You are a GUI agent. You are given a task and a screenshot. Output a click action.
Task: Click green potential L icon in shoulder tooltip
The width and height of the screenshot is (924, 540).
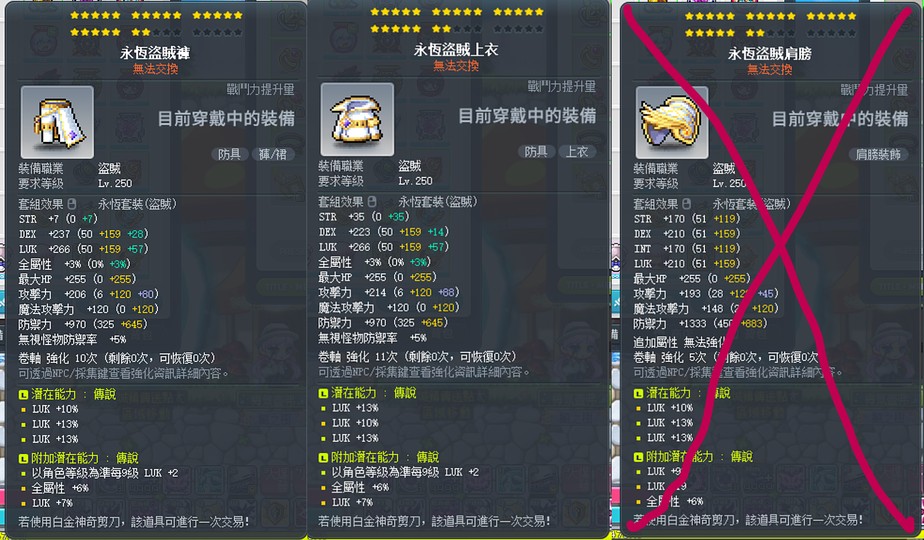638,393
